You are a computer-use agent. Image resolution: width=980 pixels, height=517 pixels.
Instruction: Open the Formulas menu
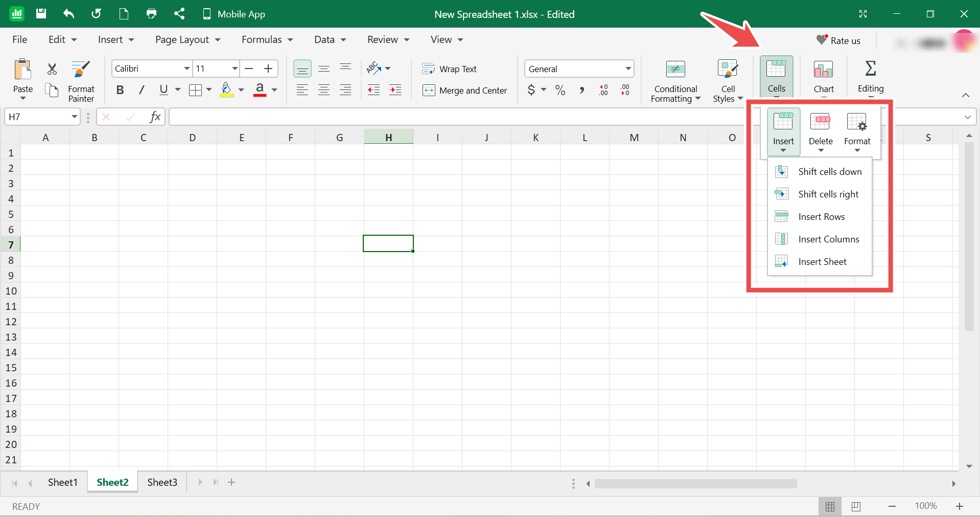262,39
